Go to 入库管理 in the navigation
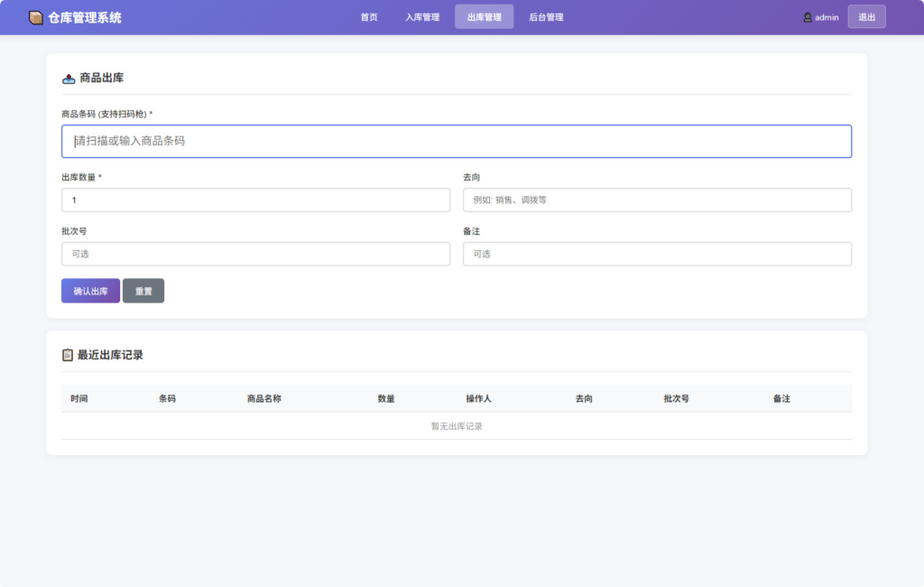This screenshot has height=587, width=924. 422,17
